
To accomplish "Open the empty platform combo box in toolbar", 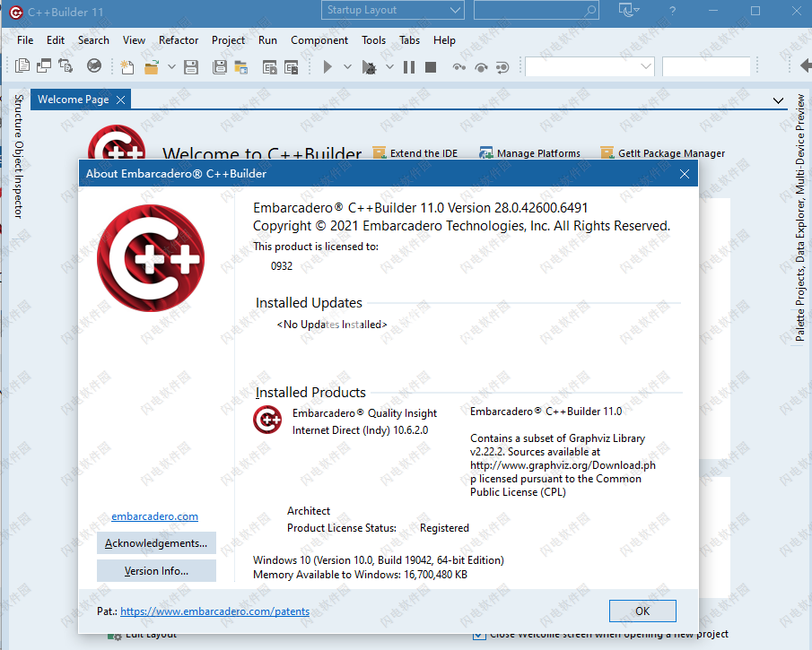I will tap(589, 66).
